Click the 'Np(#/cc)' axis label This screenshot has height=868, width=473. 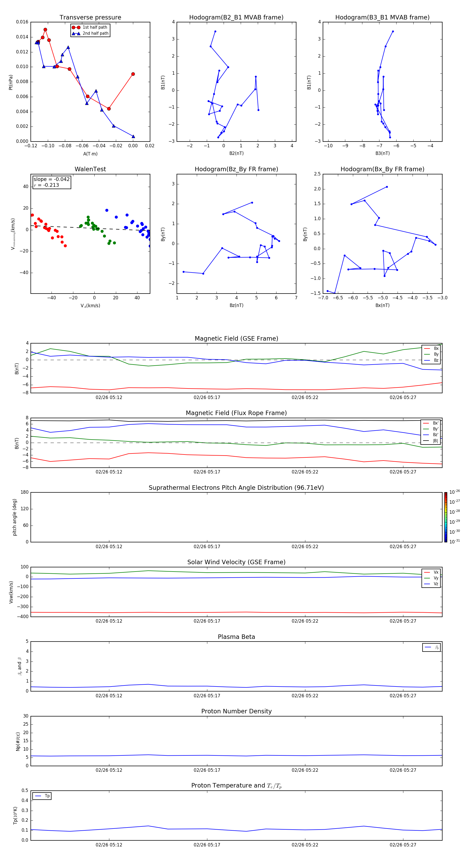[18, 741]
